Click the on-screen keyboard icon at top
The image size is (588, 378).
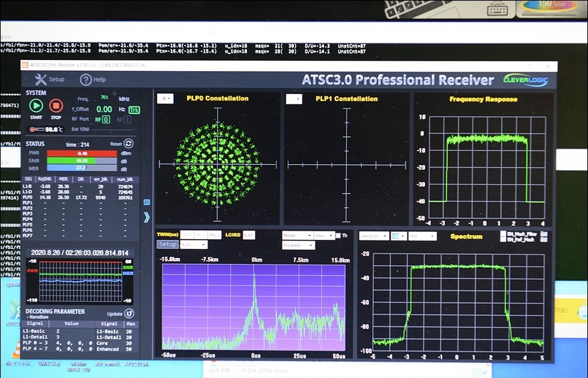point(497,8)
